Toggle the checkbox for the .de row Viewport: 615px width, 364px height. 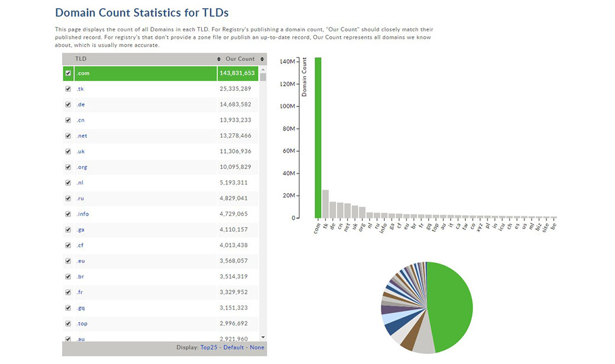[68, 105]
